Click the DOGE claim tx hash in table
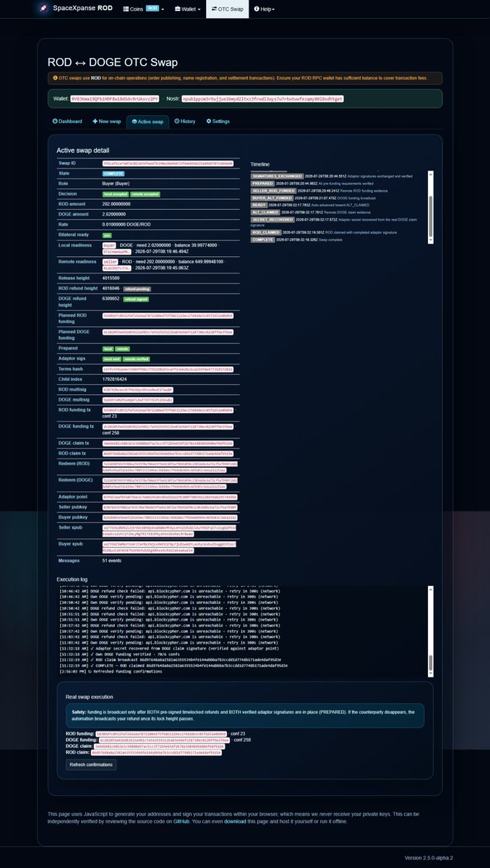Viewport: 490px width, 868px height. tap(168, 443)
